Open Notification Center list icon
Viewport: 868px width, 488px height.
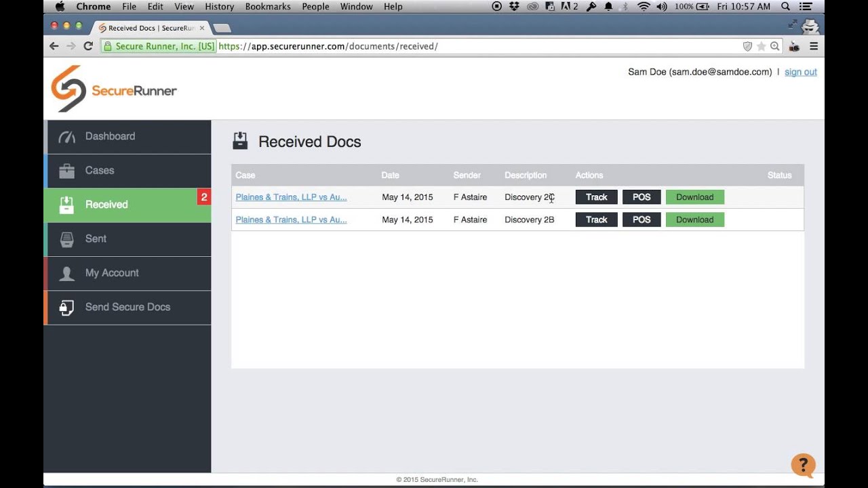(807, 6)
